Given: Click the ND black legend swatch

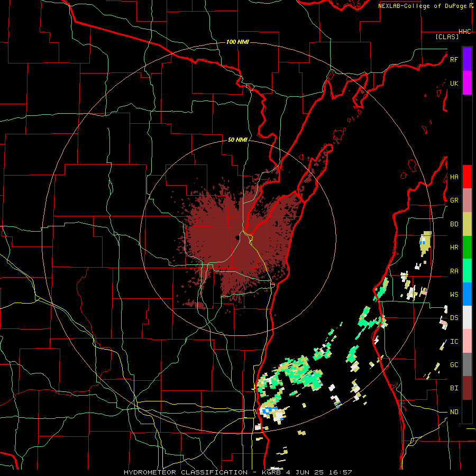Looking at the screenshot, I should pyautogui.click(x=467, y=411).
